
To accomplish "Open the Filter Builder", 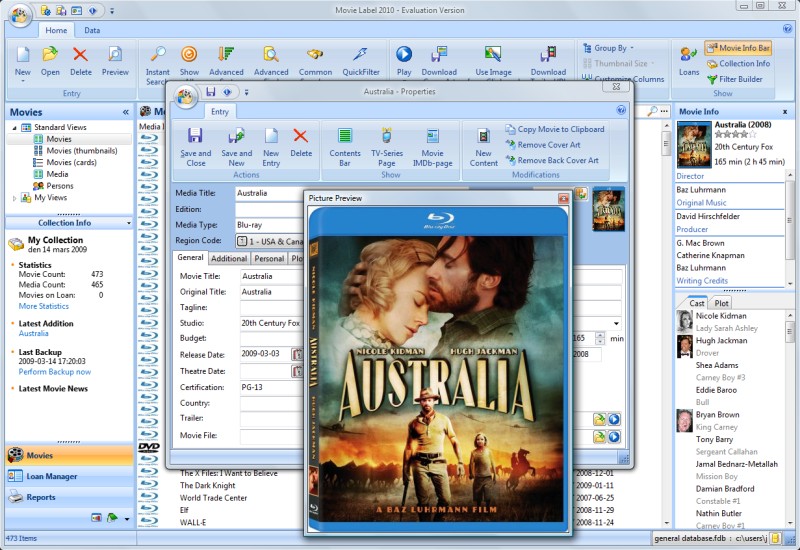I will click(735, 79).
